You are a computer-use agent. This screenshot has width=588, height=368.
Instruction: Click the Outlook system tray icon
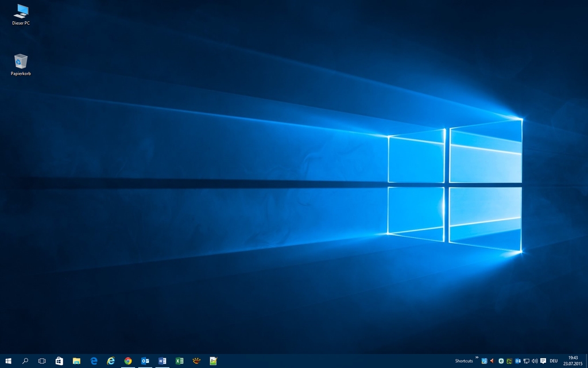[x=518, y=361]
